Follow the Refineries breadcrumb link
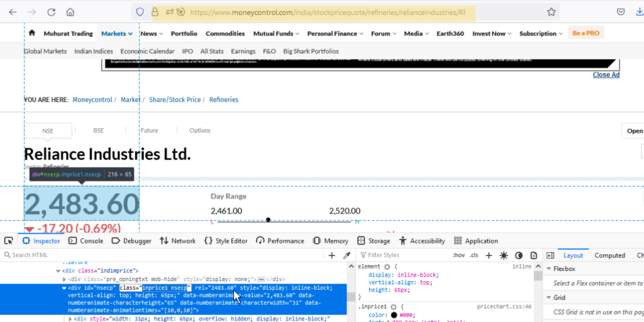The image size is (644, 322). pyautogui.click(x=224, y=100)
